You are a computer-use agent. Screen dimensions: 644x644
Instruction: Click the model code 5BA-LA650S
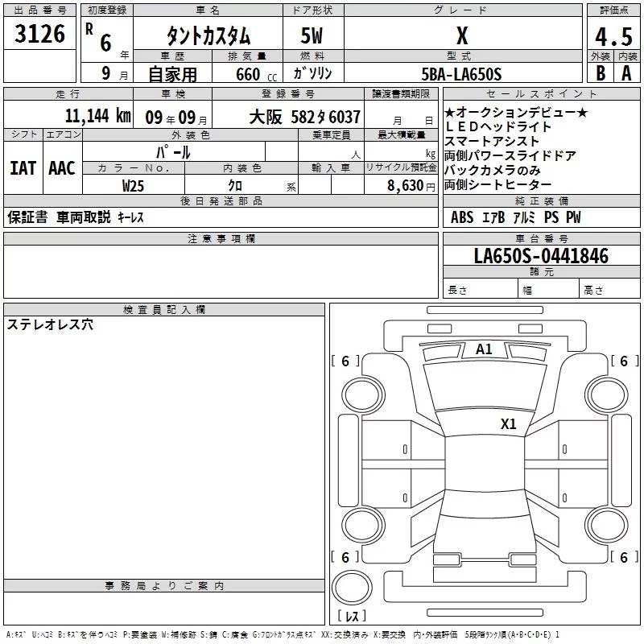[x=461, y=74]
